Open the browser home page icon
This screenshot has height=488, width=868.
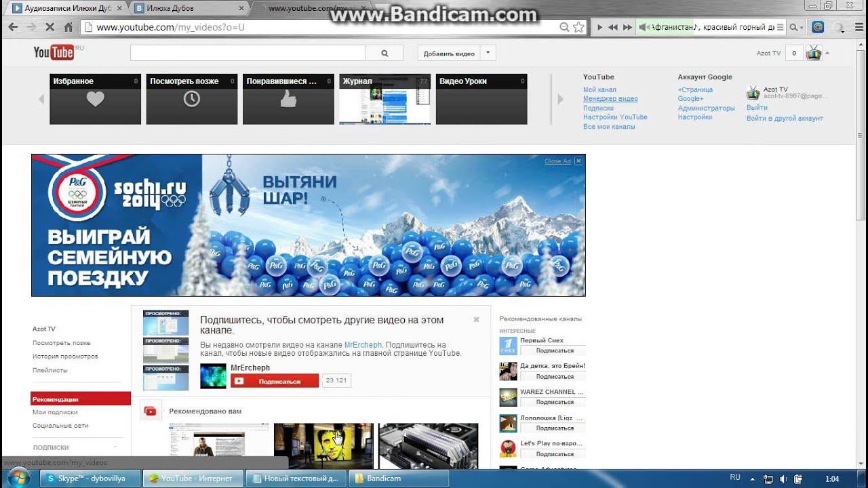[68, 27]
